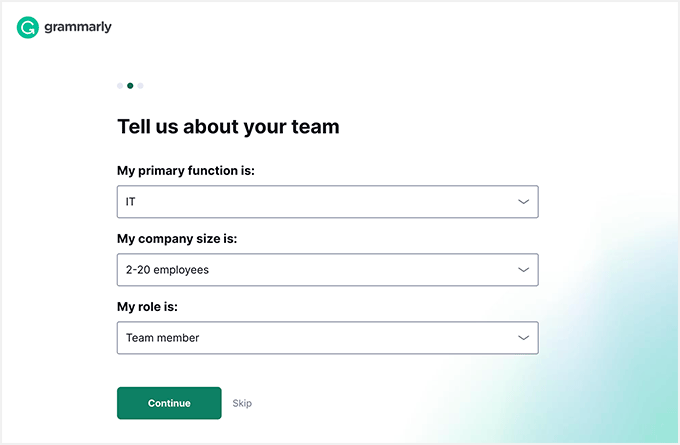Viewport: 680px width, 445px height.
Task: Click the grammarly wordmark text
Action: (78, 27)
